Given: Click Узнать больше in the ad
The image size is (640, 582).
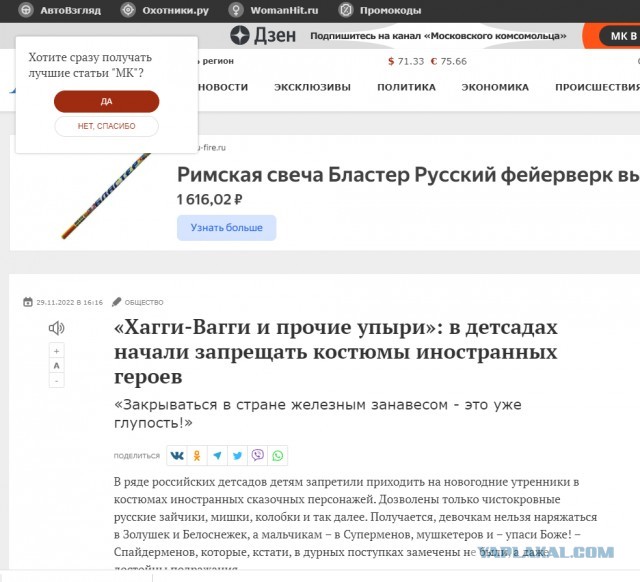Looking at the screenshot, I should click(x=227, y=227).
